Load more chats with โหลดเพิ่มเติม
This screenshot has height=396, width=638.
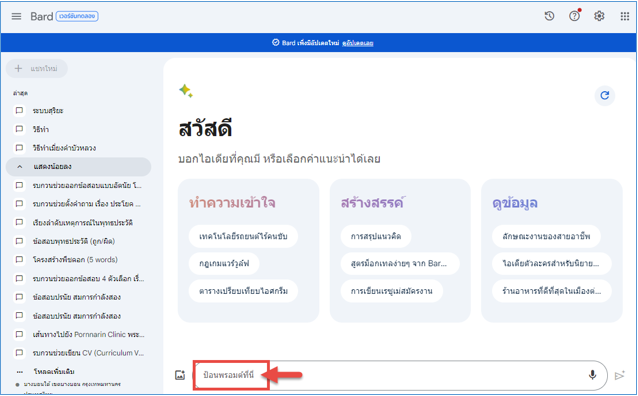coord(54,372)
